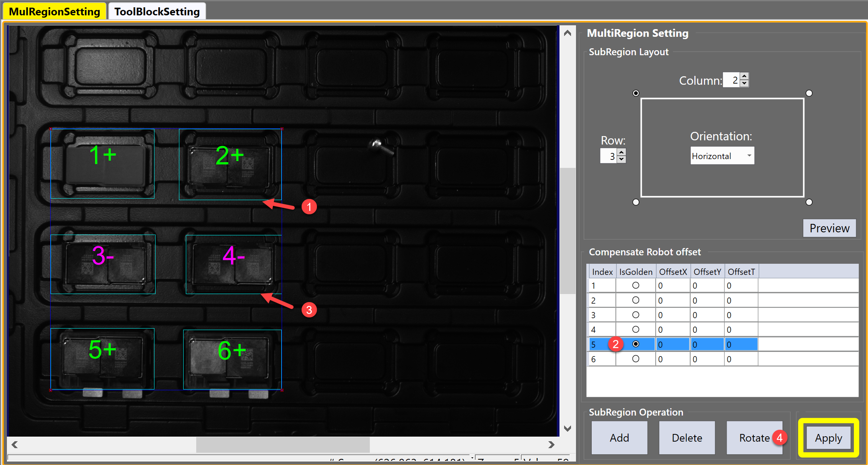The image size is (868, 465).
Task: Increase Column count with up stepper arrow
Action: click(x=744, y=76)
